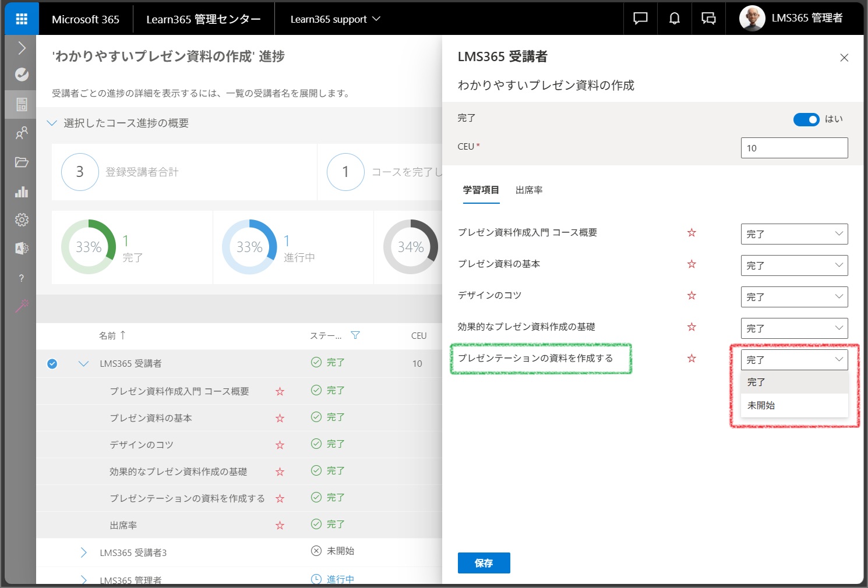Click the star next to プレゼン資料の基本 in panel
Image resolution: width=868 pixels, height=588 pixels.
click(691, 264)
